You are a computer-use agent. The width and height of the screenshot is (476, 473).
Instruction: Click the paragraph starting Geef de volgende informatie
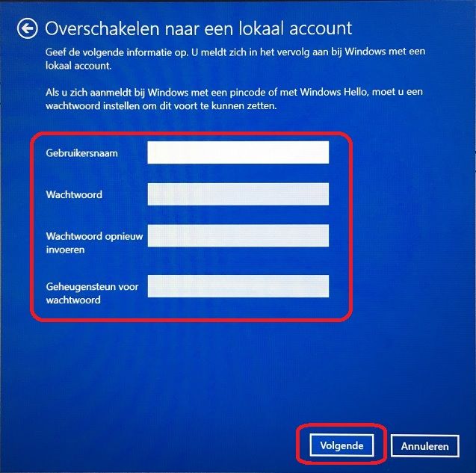235,58
